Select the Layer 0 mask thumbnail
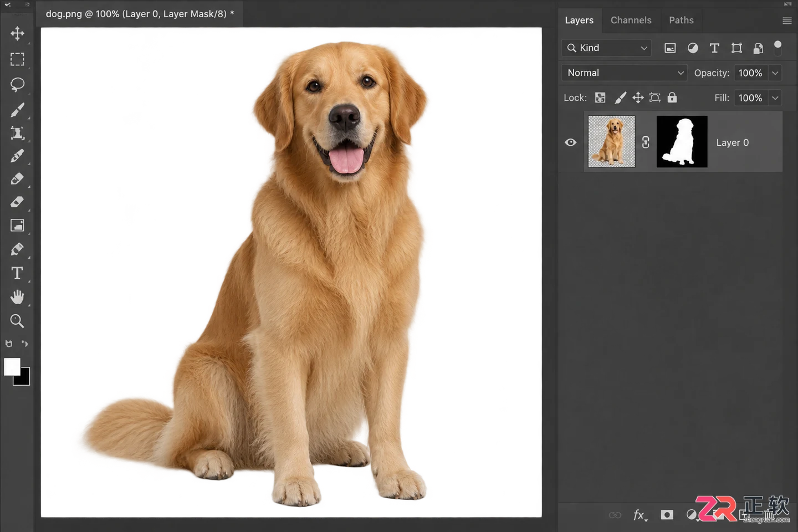Screen dimensions: 798x532 (682, 142)
